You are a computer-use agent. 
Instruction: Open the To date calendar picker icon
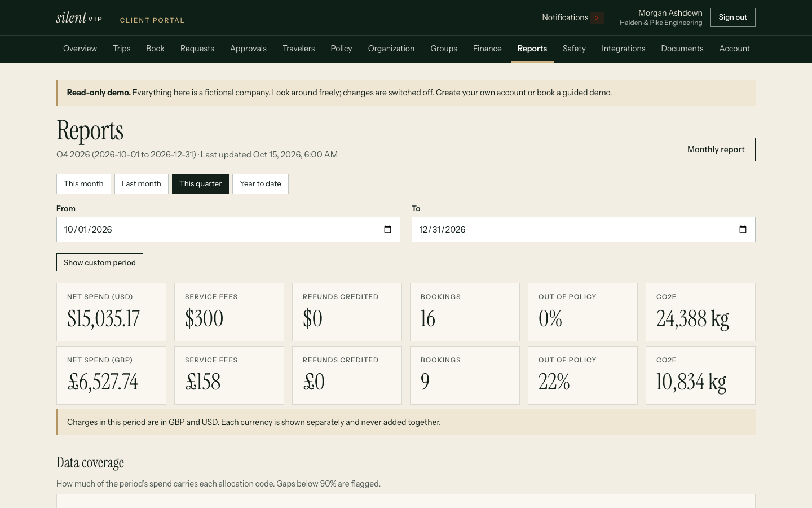[x=743, y=229]
